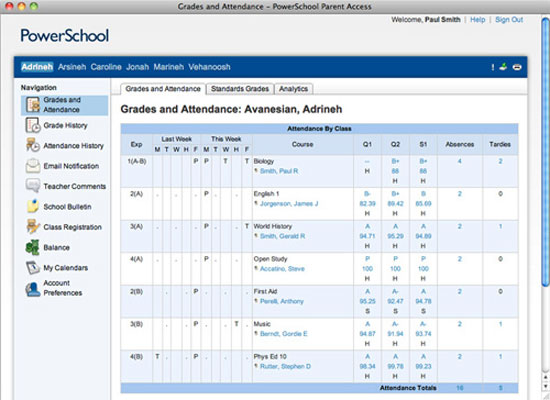Open the Email Notification envelope icon
The height and width of the screenshot is (400, 550).
coord(33,166)
